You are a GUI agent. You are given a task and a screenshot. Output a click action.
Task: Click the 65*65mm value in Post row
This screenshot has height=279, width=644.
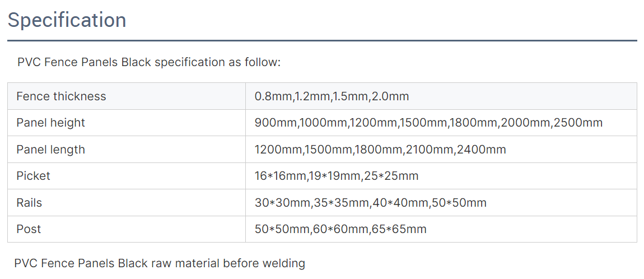pos(400,229)
